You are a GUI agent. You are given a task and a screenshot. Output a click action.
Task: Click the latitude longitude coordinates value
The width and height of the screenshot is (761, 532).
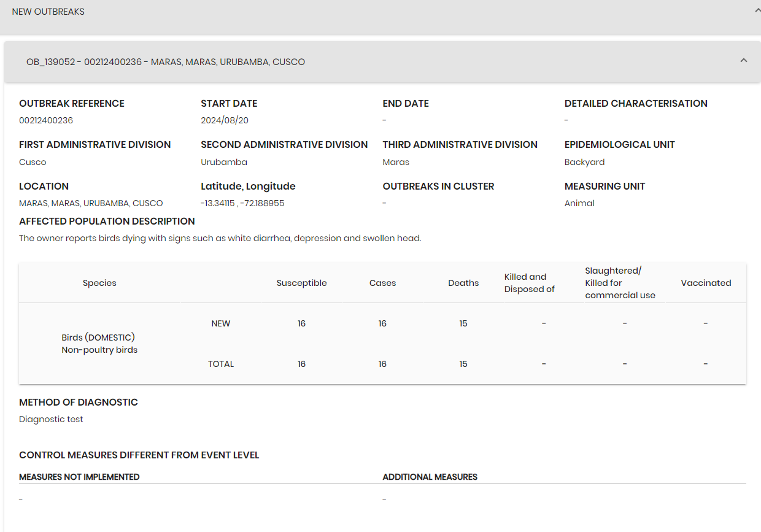242,203
